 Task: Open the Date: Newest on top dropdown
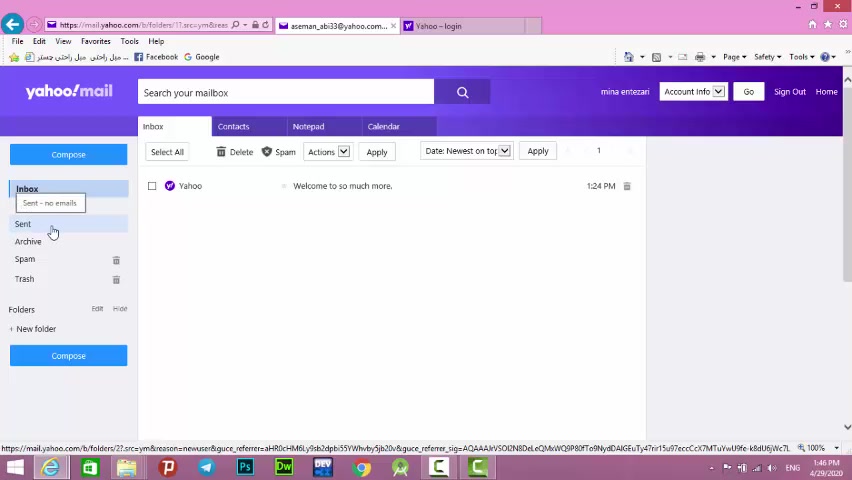tap(467, 151)
